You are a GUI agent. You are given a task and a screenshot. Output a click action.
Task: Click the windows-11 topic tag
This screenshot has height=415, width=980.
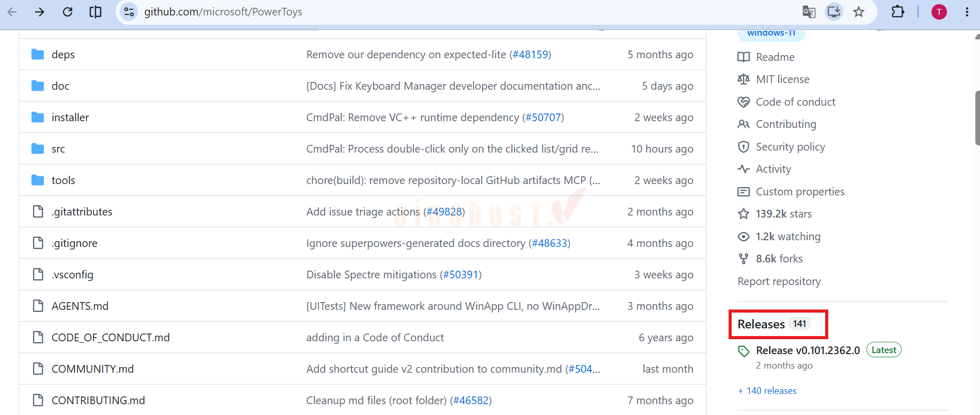pyautogui.click(x=771, y=34)
